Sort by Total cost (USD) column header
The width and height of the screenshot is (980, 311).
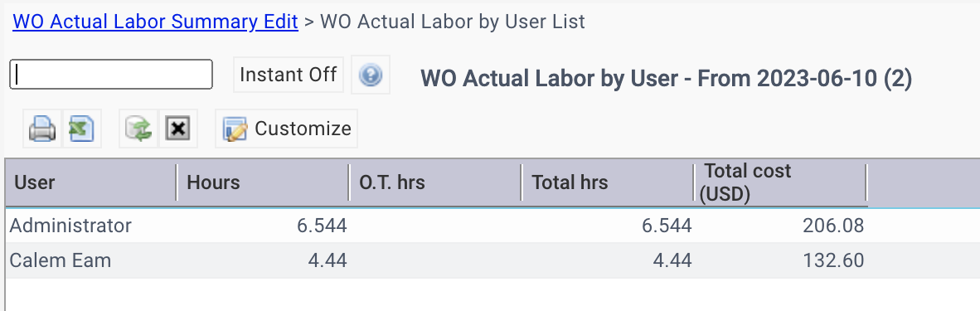pos(781,182)
